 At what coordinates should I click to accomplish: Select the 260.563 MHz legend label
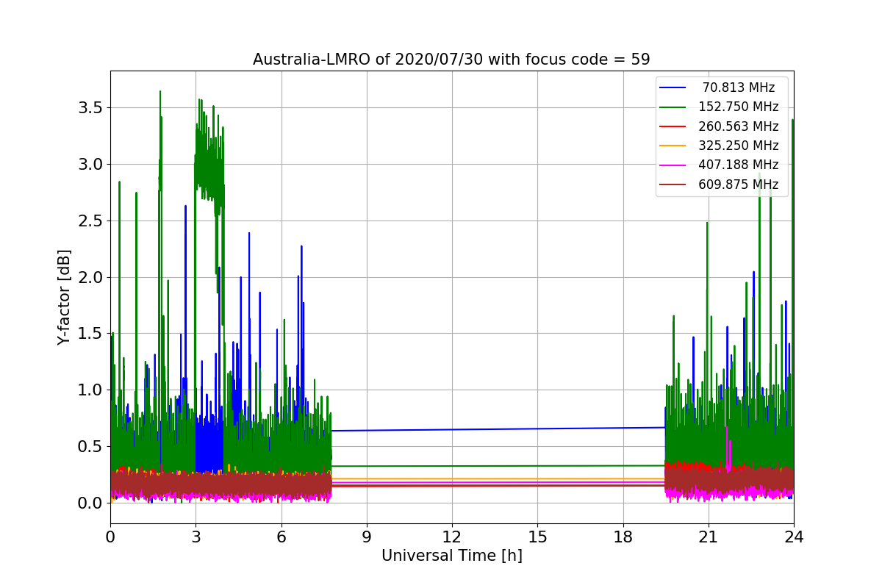[739, 126]
